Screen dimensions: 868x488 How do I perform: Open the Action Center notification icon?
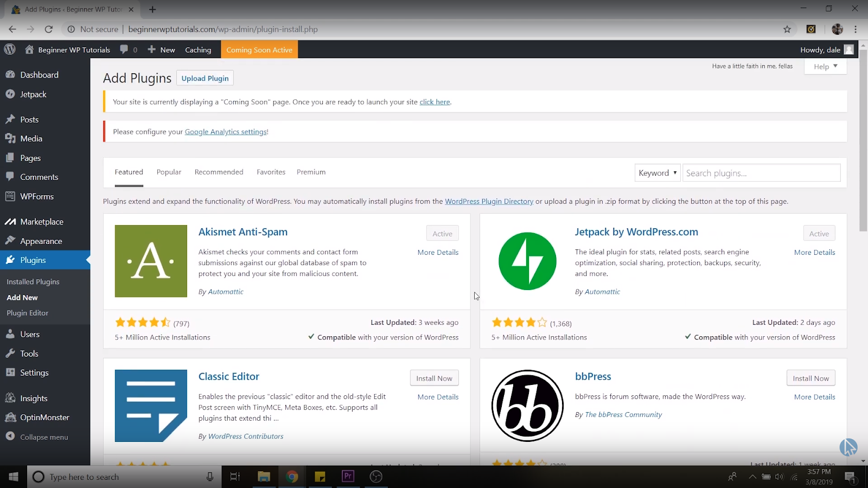pos(850,477)
